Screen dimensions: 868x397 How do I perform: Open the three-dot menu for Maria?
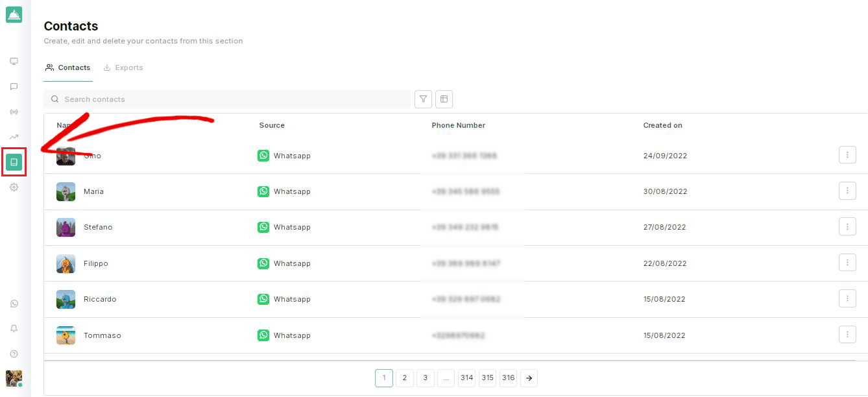[847, 191]
